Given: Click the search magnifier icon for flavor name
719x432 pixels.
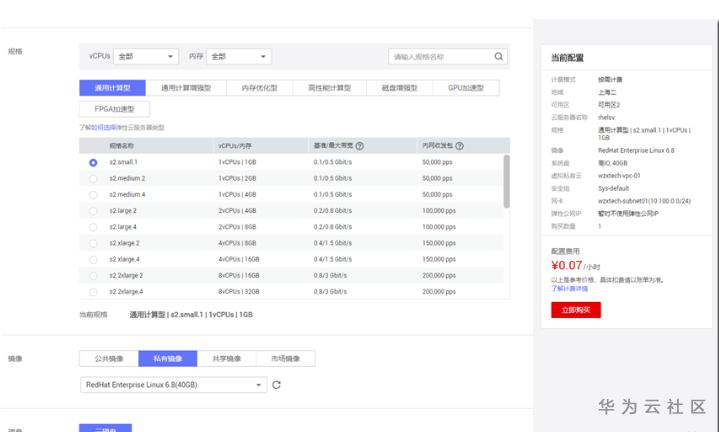Looking at the screenshot, I should (x=498, y=56).
